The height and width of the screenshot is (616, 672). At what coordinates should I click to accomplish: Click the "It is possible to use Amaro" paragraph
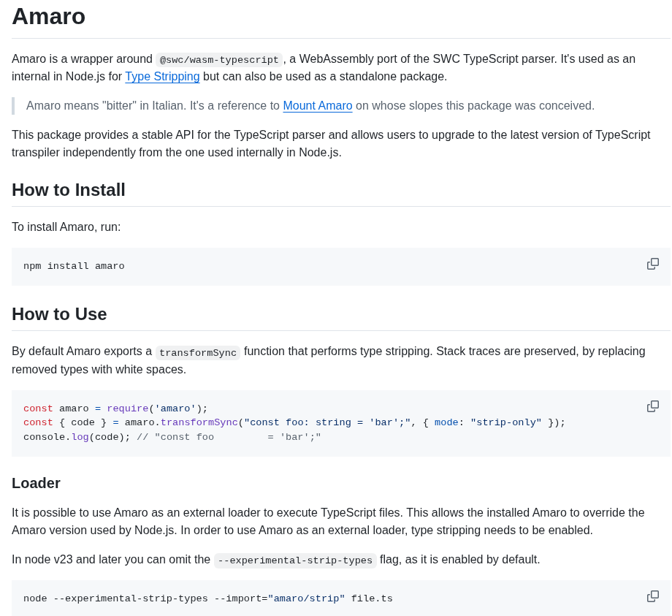point(328,521)
